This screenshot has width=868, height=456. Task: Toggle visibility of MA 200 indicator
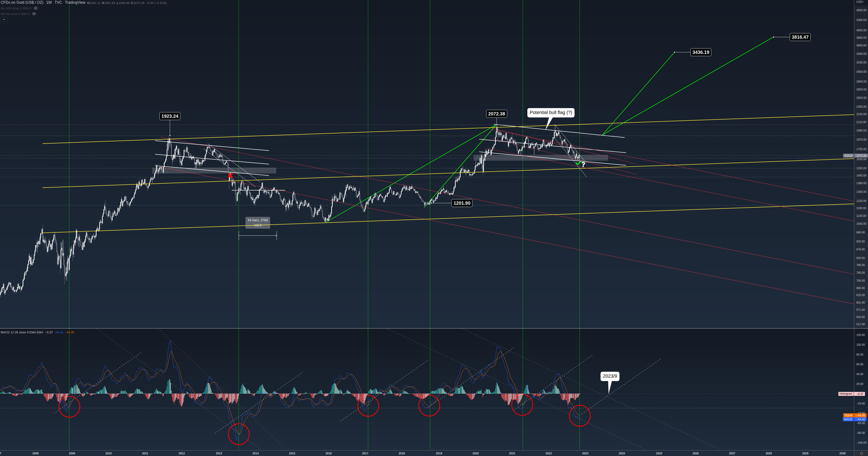36,8
